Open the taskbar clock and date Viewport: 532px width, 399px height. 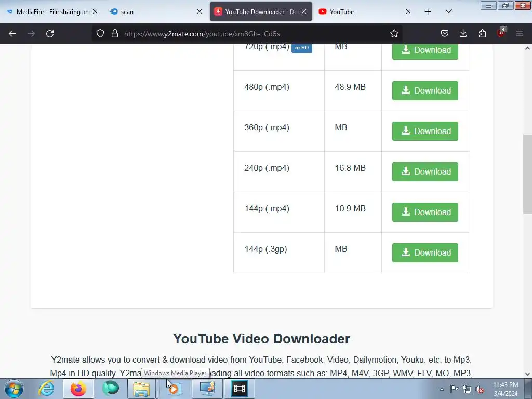(x=506, y=389)
